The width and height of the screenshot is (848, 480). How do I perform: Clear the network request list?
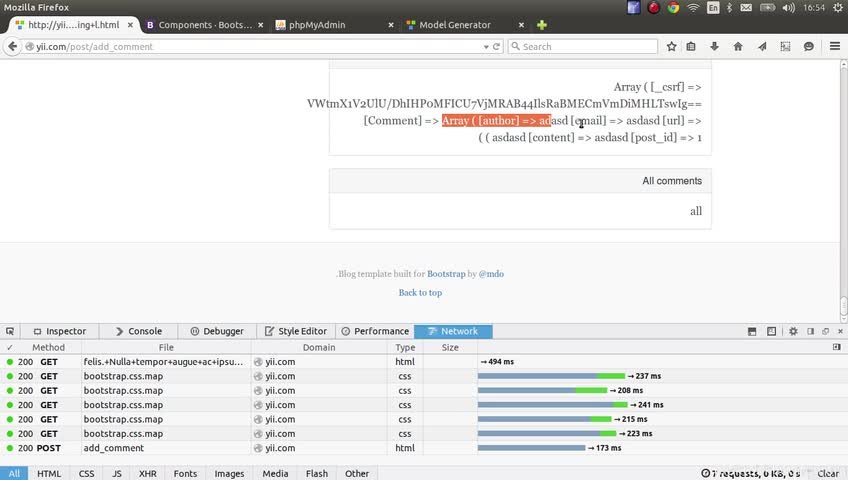827,474
